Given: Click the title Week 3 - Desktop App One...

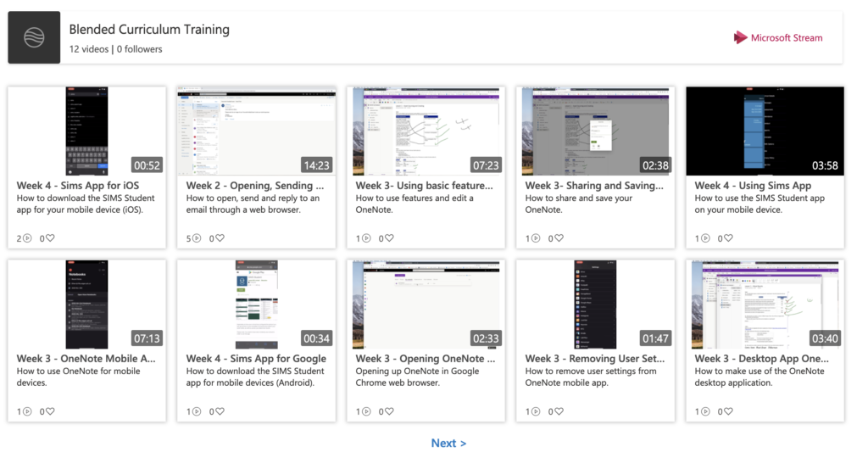Looking at the screenshot, I should point(762,358).
